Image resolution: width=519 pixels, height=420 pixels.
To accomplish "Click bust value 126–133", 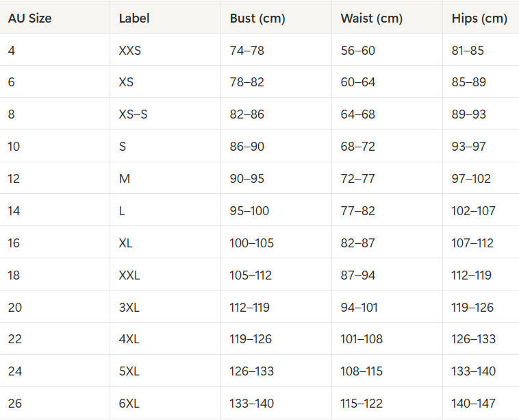I will [x=251, y=371].
